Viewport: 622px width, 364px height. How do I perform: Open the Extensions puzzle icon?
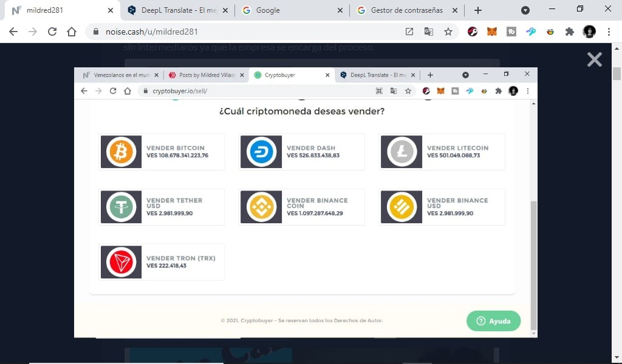point(570,32)
